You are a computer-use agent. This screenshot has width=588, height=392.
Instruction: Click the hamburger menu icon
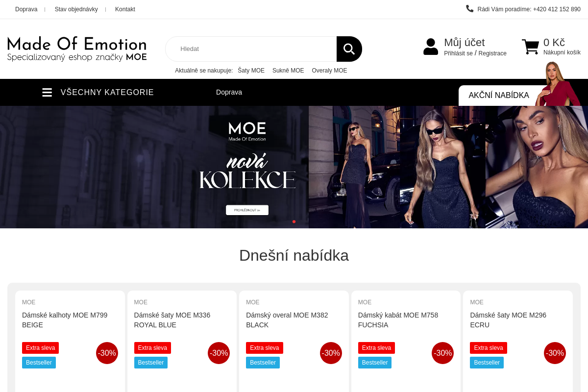(x=47, y=92)
